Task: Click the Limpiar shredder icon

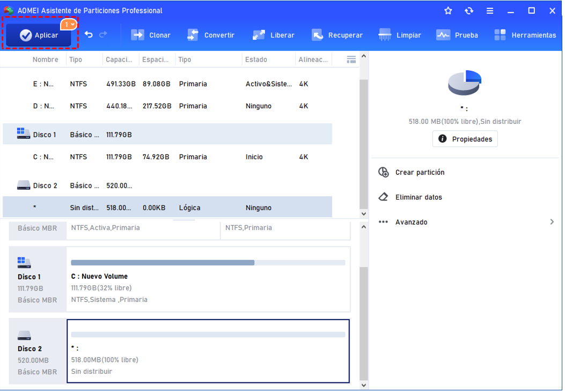Action: [385, 35]
